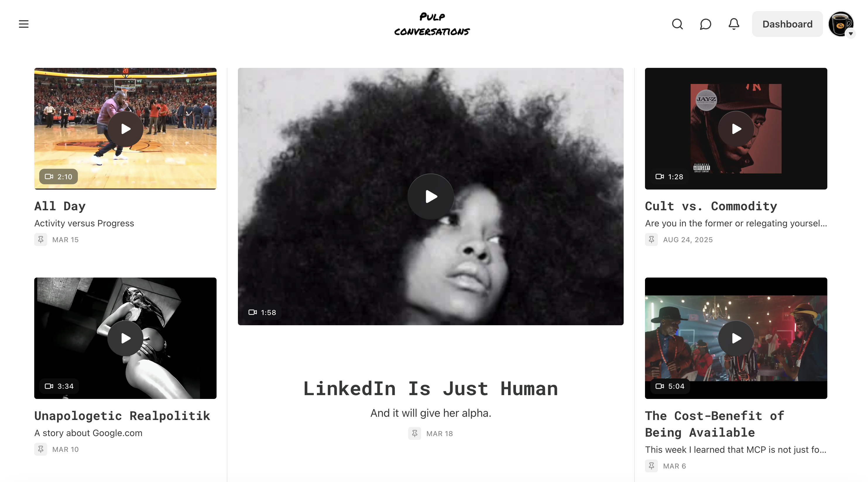Click pin icon beside MAR 15
The height and width of the screenshot is (482, 868).
(x=40, y=240)
